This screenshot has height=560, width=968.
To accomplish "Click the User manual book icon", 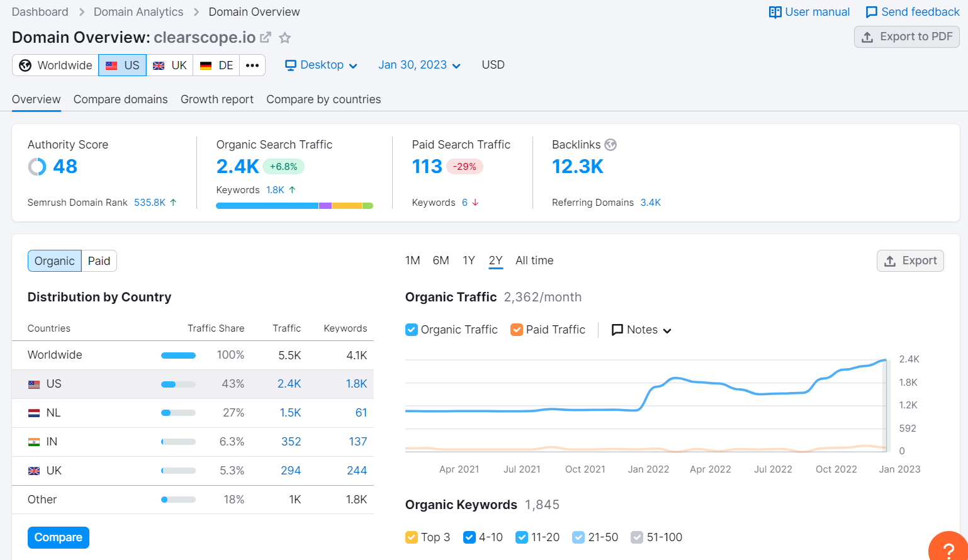I will point(775,12).
